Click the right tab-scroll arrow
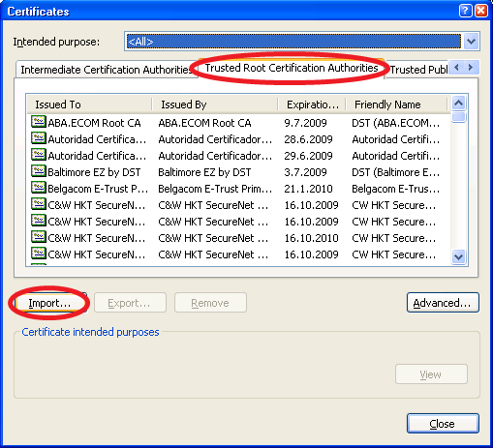The height and width of the screenshot is (448, 493). (471, 68)
